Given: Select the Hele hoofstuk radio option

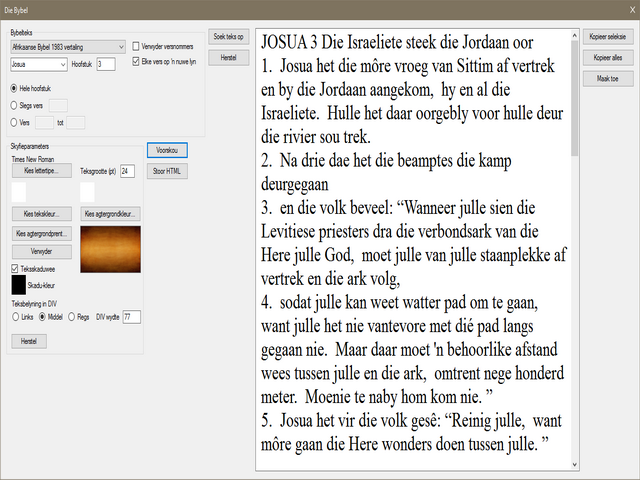Looking at the screenshot, I should click(x=14, y=88).
